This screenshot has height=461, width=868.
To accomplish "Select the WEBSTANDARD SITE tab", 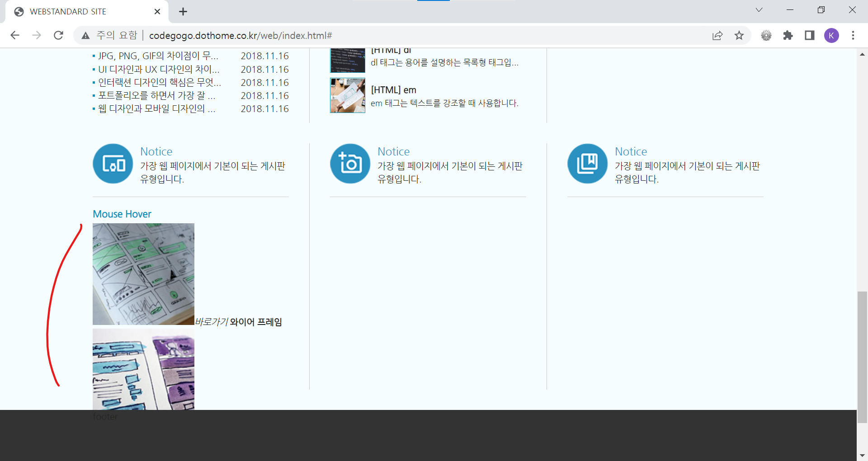I will (x=86, y=12).
